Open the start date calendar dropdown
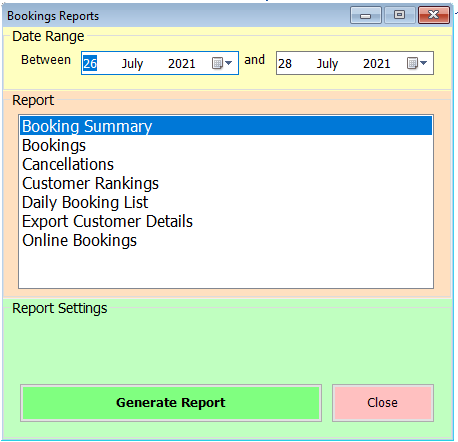Viewport: 458px width, 442px height. click(x=222, y=63)
